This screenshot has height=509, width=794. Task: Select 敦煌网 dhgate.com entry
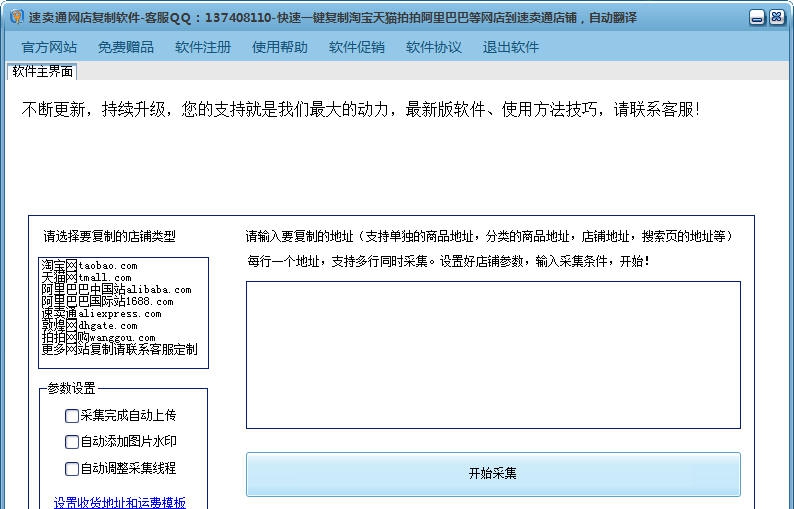pyautogui.click(x=90, y=326)
